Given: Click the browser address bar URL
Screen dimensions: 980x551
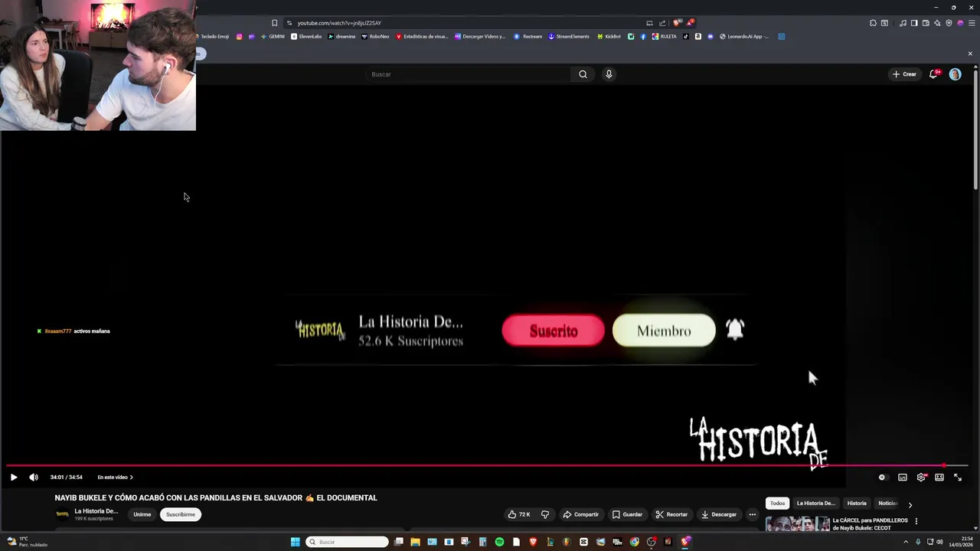Looking at the screenshot, I should coord(339,23).
